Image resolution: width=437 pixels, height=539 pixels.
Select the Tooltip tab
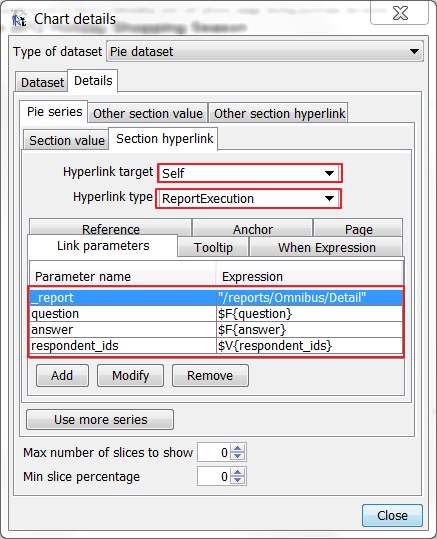[213, 248]
